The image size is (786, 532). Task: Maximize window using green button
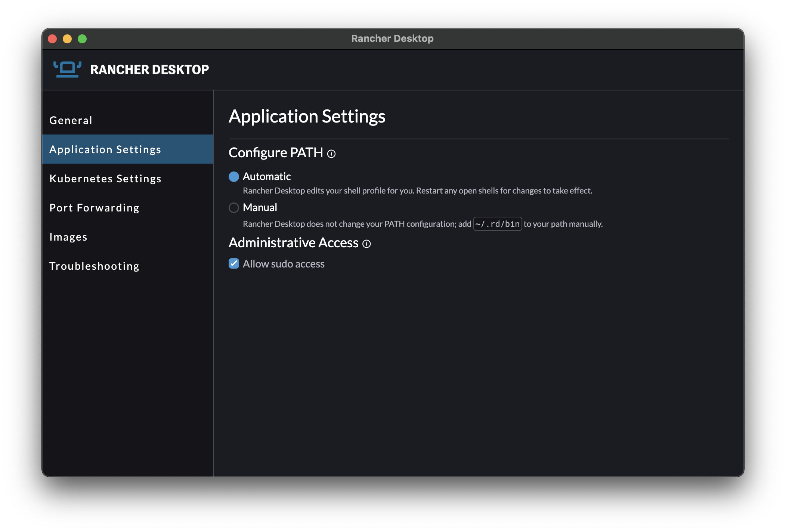(x=82, y=39)
